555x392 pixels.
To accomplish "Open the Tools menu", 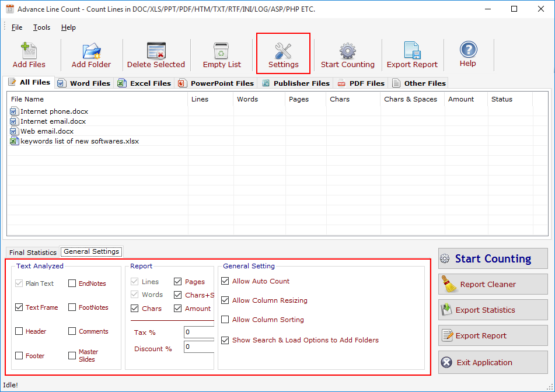I will click(x=41, y=27).
